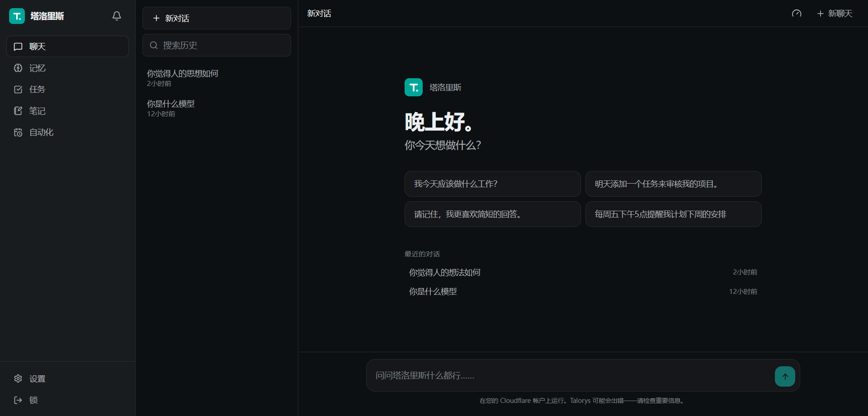Choose suggestion 请记住，我更喜欢简短的回答
Screen dimensions: 868x416
(492, 214)
